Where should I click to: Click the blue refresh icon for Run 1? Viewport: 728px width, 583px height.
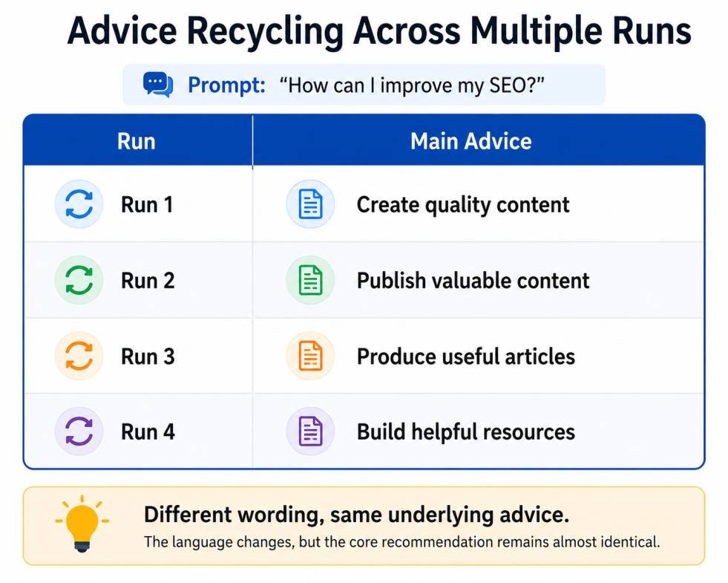(79, 204)
